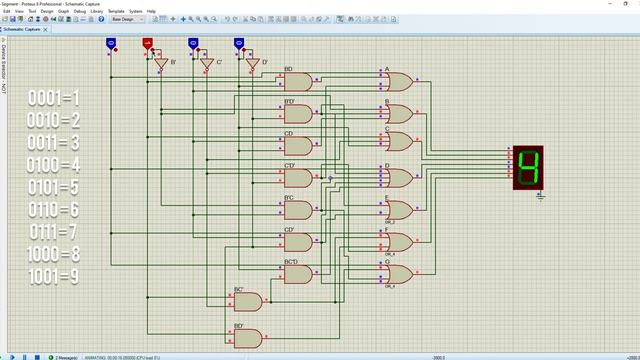Image resolution: width=640 pixels, height=360 pixels.
Task: Click the Search and Tag binoculars icon
Action: click(350, 19)
